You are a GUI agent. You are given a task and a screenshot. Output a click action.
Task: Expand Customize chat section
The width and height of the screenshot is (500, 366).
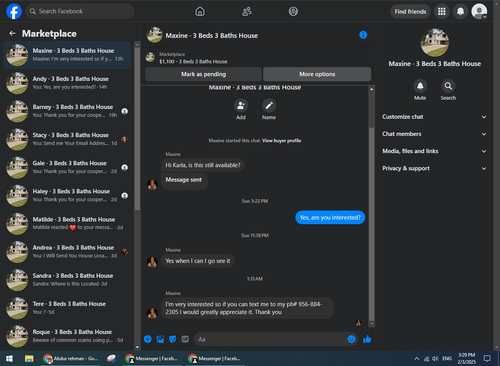[x=434, y=117]
